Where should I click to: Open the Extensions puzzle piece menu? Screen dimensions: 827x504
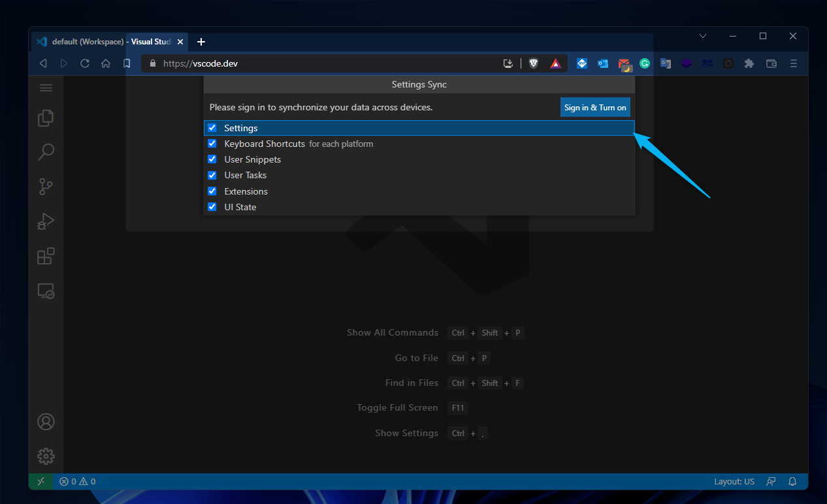point(749,63)
